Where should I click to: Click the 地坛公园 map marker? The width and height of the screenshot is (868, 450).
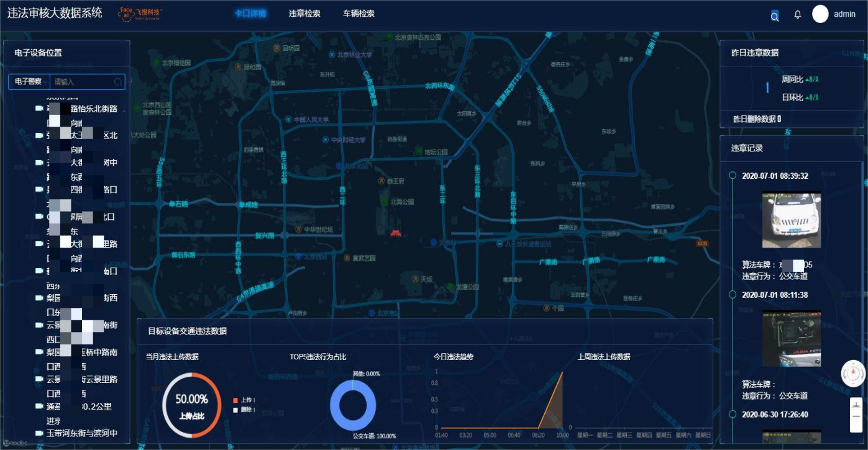tap(420, 151)
